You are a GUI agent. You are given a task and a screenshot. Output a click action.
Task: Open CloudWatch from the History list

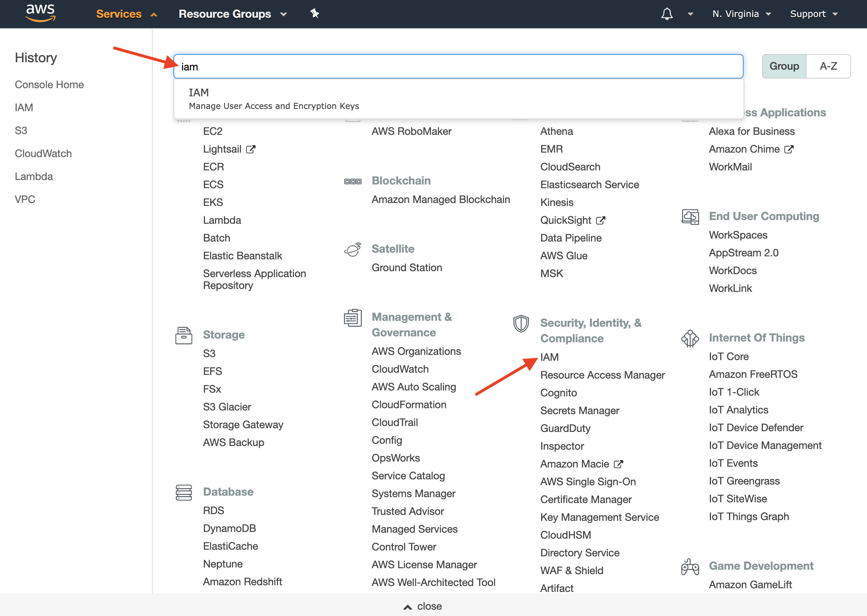click(43, 154)
